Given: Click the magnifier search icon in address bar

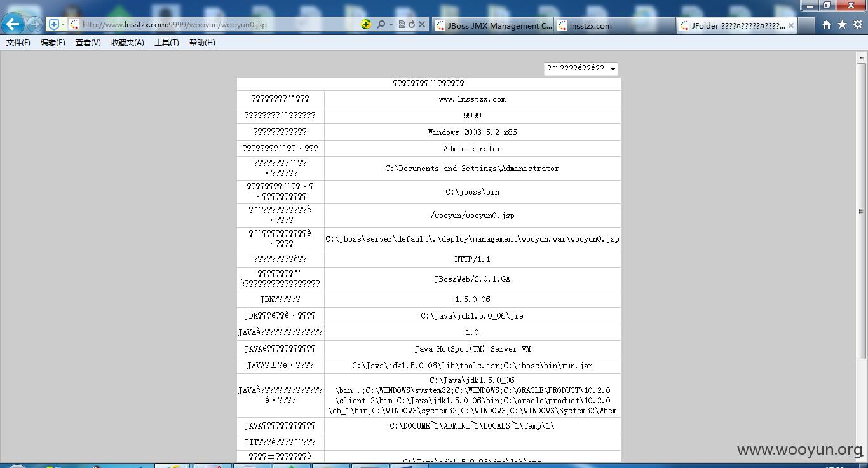Looking at the screenshot, I should [381, 24].
